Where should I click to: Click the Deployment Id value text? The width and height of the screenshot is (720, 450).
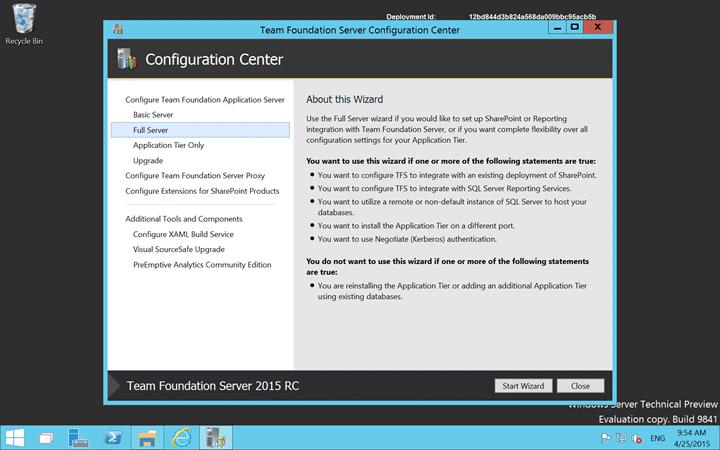pyautogui.click(x=532, y=17)
